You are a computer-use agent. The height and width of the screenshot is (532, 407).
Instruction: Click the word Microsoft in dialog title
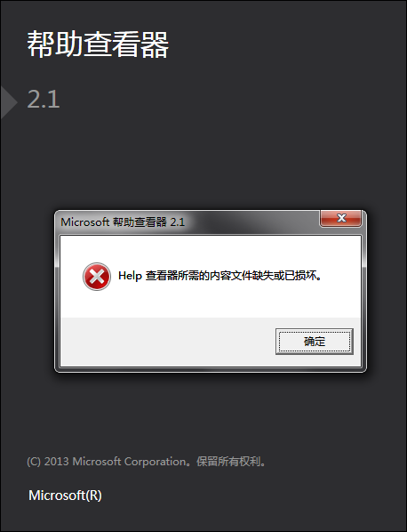coord(85,222)
